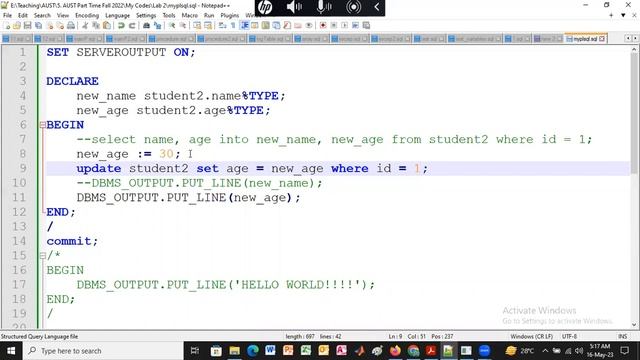This screenshot has width=640, height=360.
Task: Click the Save All toolbar icon
Action: [38, 25]
